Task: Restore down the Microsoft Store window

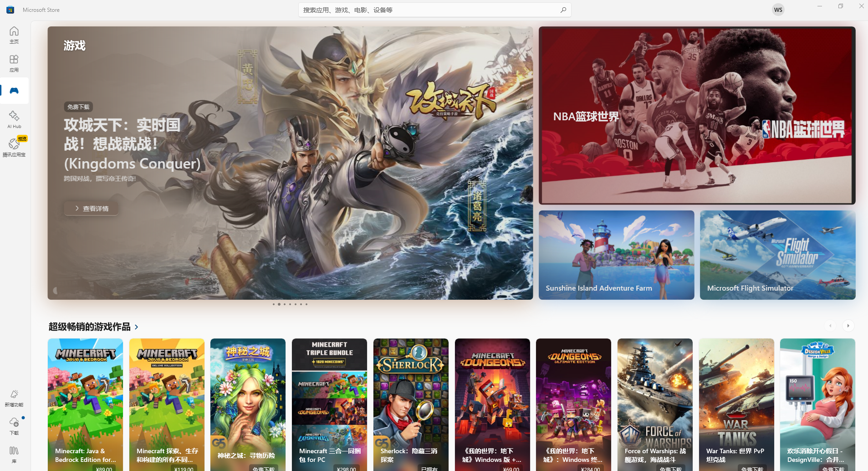Action: (x=841, y=6)
